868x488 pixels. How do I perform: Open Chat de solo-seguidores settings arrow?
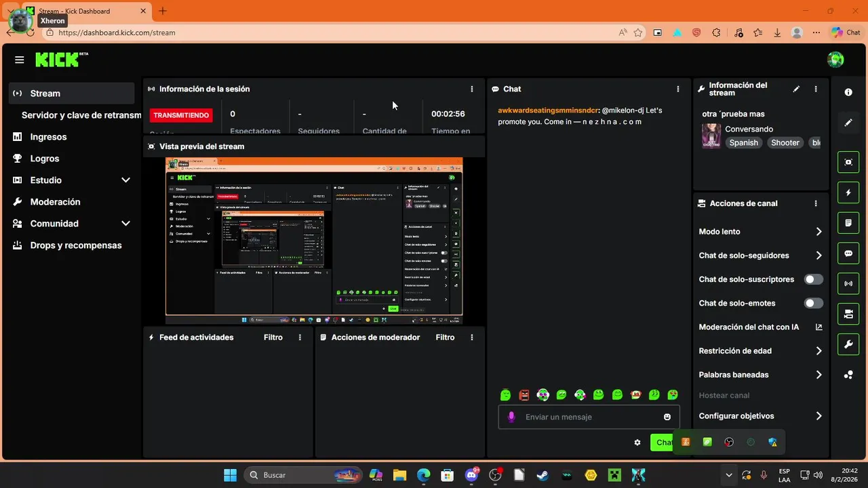point(818,256)
